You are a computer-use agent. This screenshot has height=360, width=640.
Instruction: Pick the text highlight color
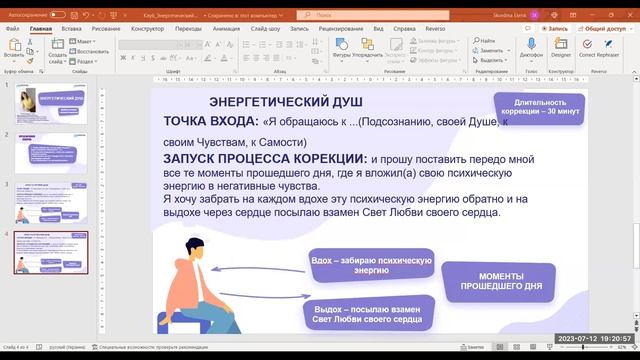pyautogui.click(x=208, y=58)
